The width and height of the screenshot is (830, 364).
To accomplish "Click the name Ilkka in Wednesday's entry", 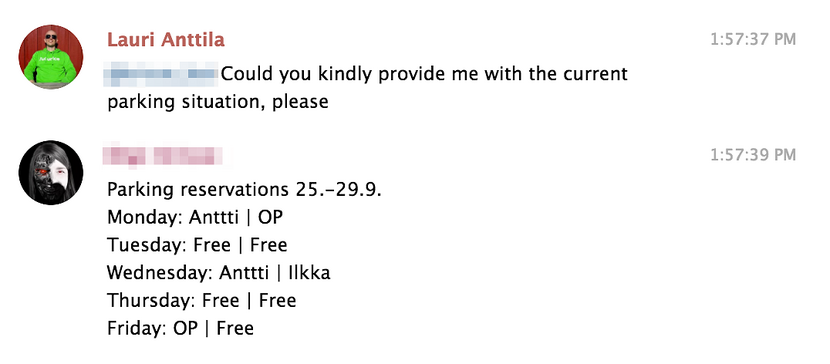I will click(309, 272).
